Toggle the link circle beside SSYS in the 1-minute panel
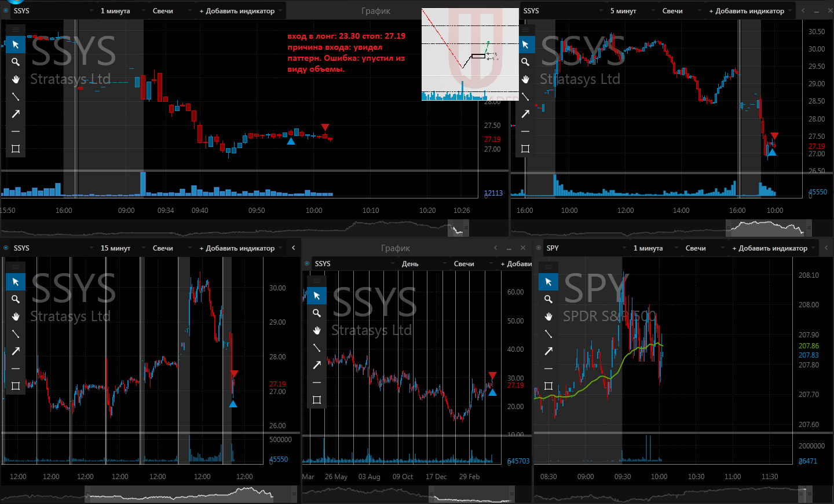 6,10
